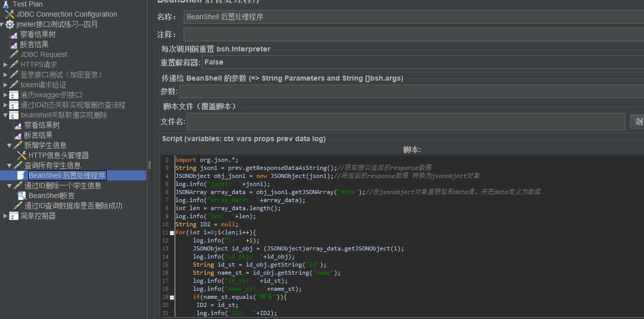Fold the if block at line 19
644x319 pixels.
tap(172, 297)
